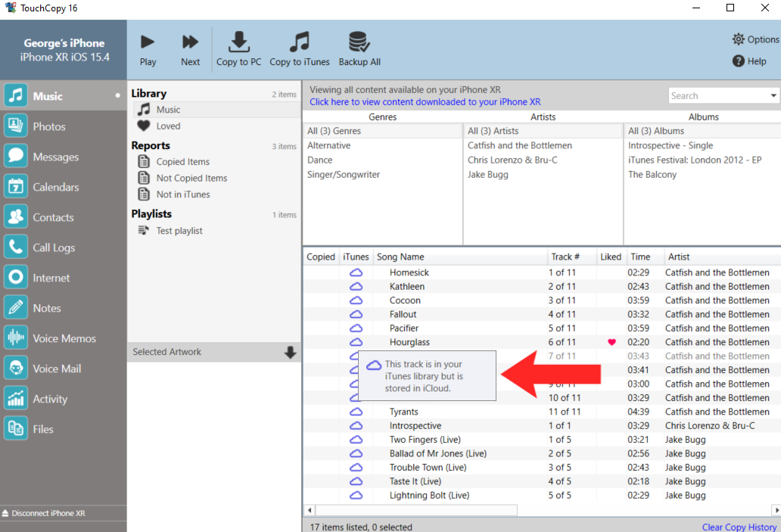Filter by Jake Bugg artist
This screenshot has height=532, width=781.
487,174
